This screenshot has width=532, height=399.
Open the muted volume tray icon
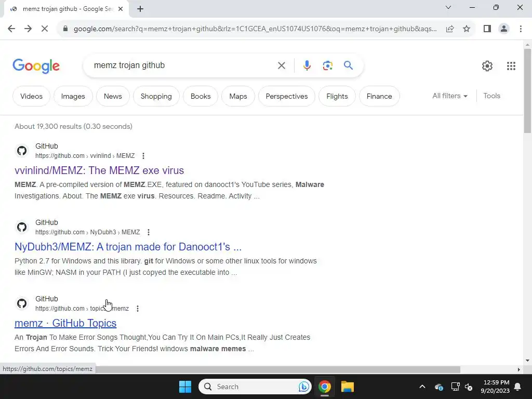coord(469,387)
